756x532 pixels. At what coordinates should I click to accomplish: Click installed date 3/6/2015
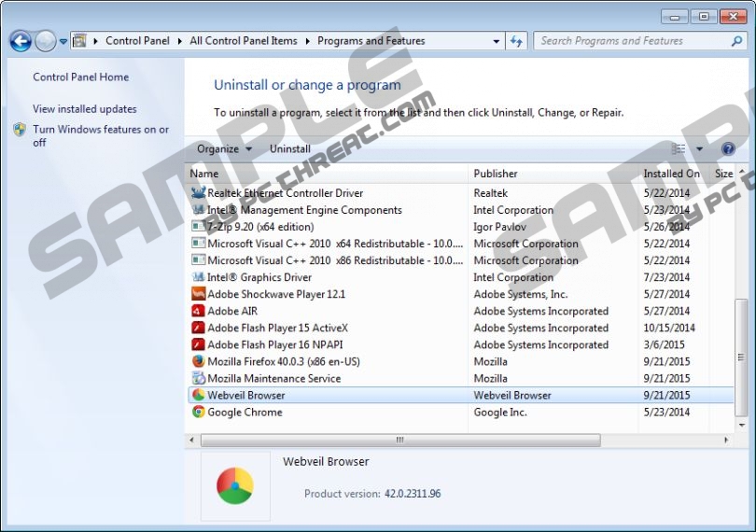coord(664,344)
